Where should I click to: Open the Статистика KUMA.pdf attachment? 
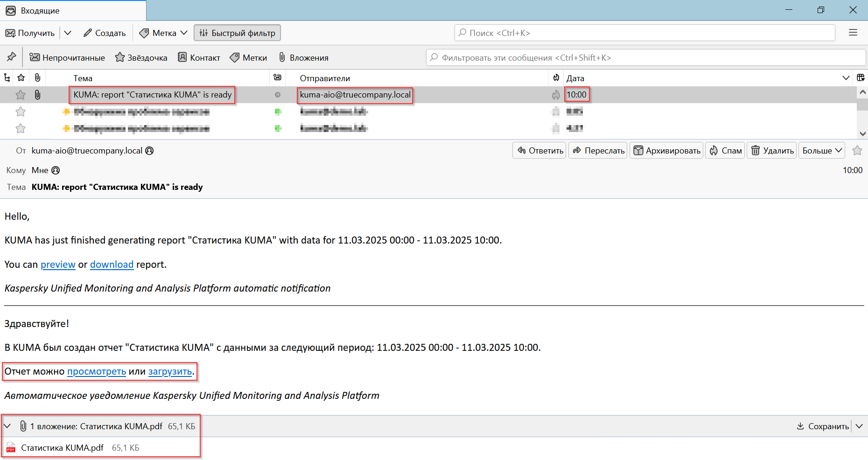(x=62, y=448)
